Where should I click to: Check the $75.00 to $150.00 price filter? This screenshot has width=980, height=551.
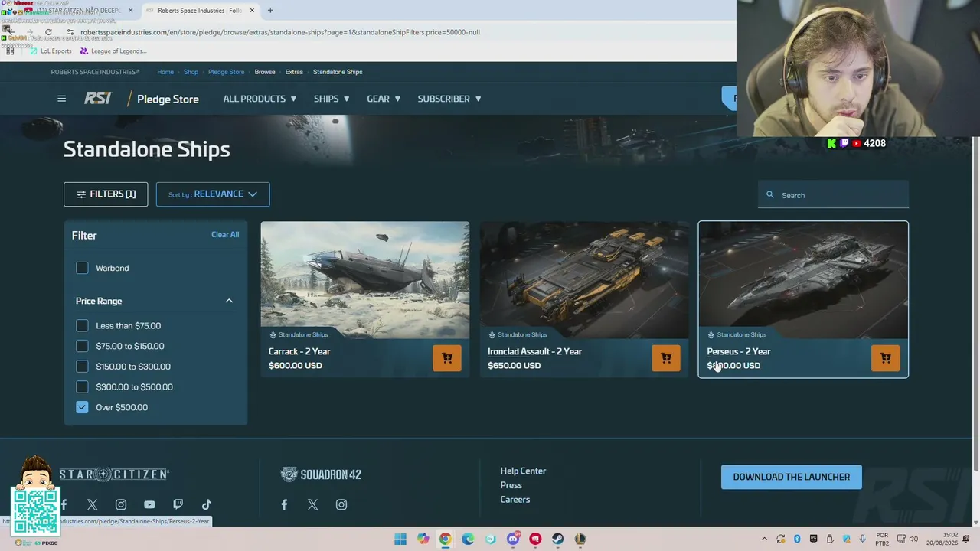coord(82,346)
